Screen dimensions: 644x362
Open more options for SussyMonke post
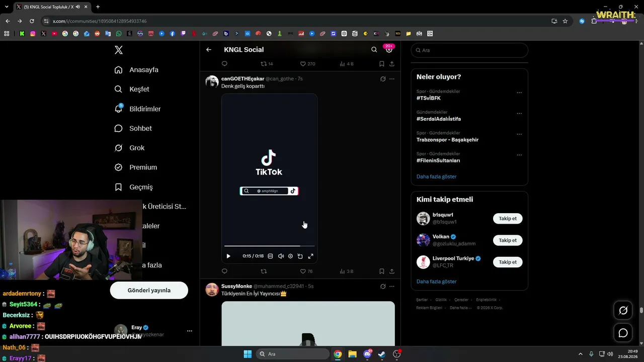point(392,286)
